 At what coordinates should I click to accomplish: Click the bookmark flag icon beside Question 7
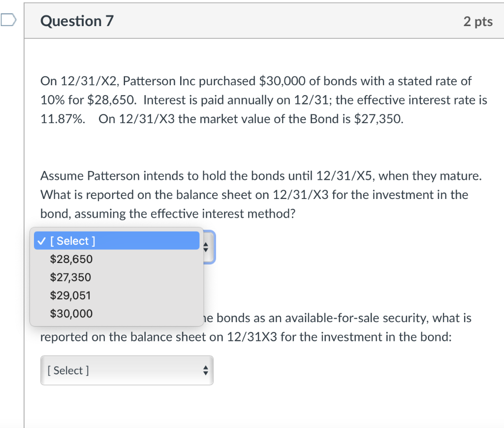[x=7, y=19]
